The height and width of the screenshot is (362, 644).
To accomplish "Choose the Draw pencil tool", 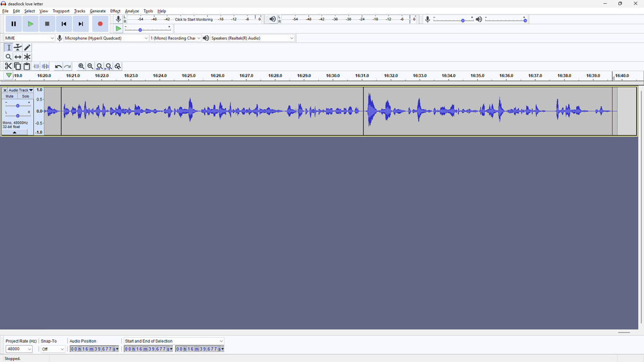I will [x=27, y=48].
